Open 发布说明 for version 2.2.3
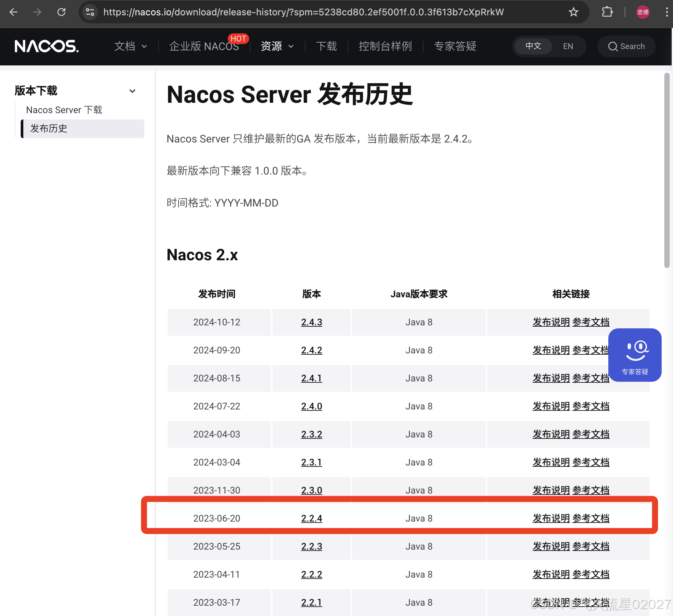The height and width of the screenshot is (616, 673). pos(551,547)
